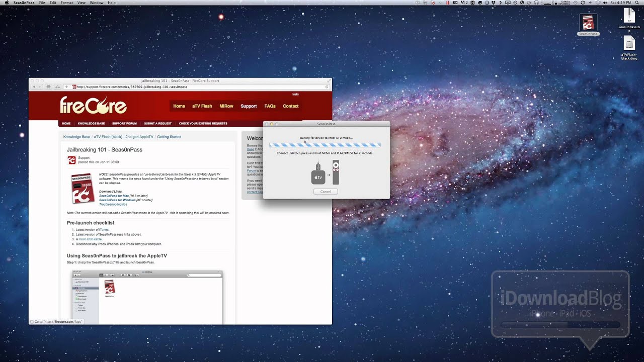The height and width of the screenshot is (362, 644).
Task: Open the Support nav tab
Action: tap(249, 106)
